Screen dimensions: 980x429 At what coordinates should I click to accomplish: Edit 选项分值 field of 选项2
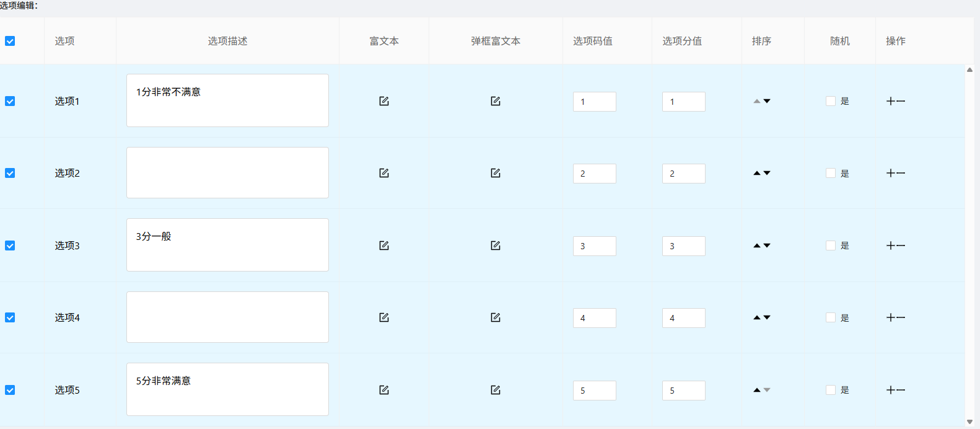coord(684,174)
